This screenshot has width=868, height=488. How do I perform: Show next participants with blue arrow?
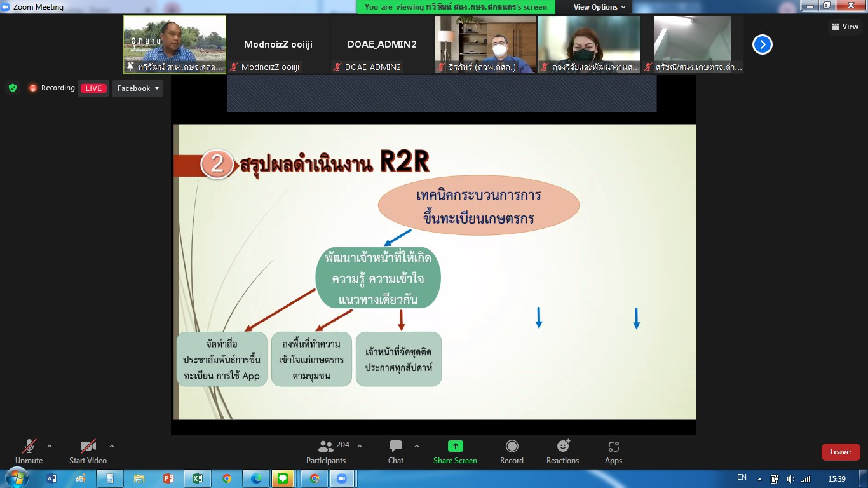763,44
